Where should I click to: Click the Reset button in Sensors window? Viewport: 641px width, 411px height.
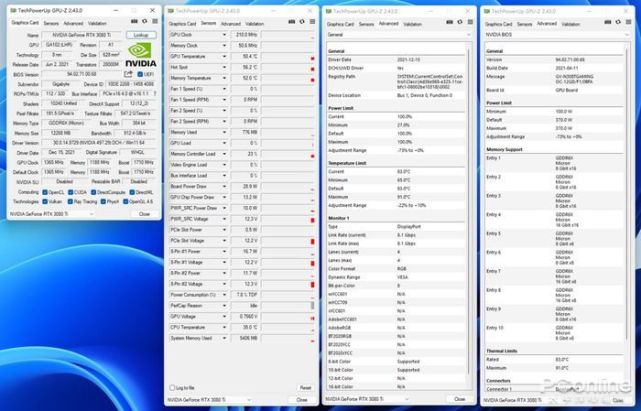(305, 387)
